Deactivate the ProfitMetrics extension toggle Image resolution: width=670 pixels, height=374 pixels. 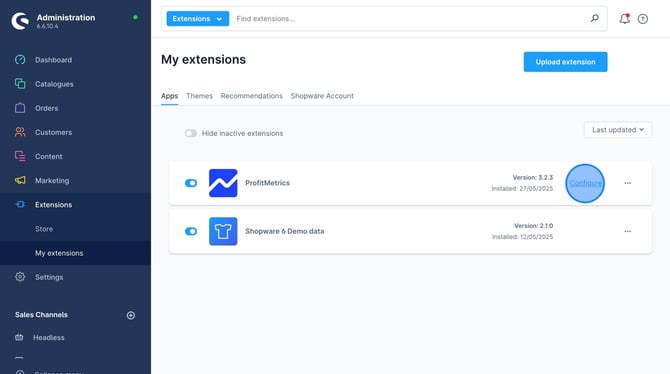(x=191, y=183)
